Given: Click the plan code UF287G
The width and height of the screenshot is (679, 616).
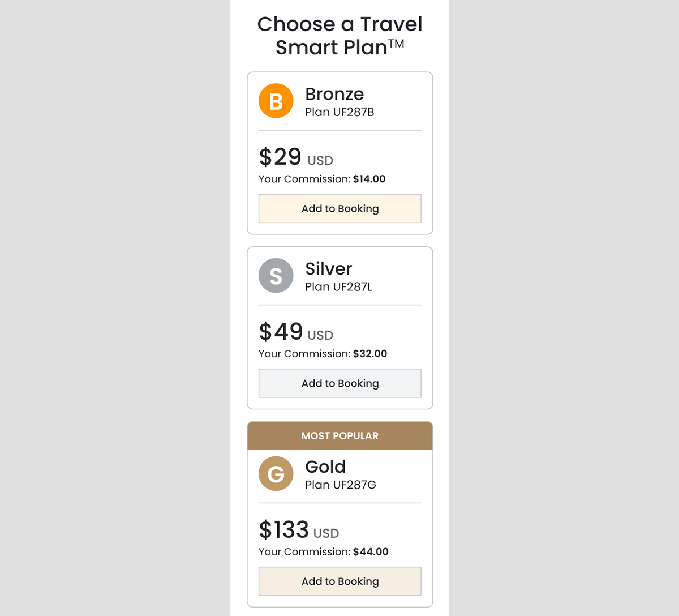Looking at the screenshot, I should point(340,485).
